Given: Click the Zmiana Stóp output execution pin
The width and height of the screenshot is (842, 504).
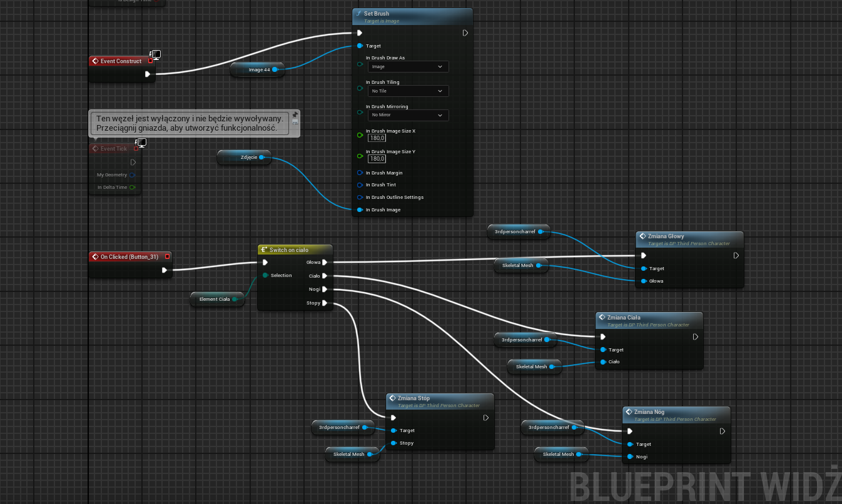Looking at the screenshot, I should tap(486, 418).
